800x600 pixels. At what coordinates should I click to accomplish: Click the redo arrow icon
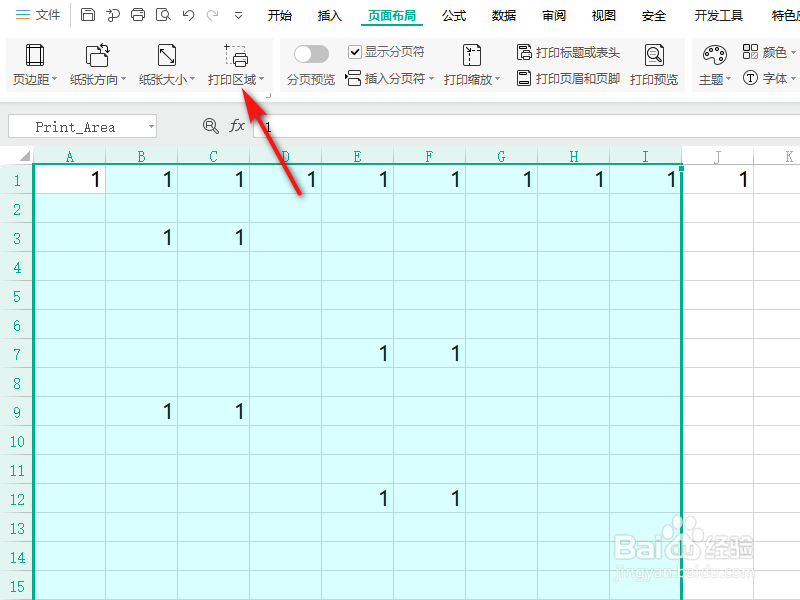click(x=213, y=15)
